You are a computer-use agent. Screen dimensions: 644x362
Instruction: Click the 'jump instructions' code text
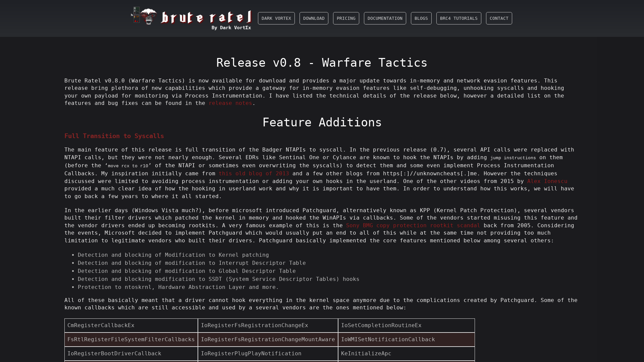tap(513, 158)
